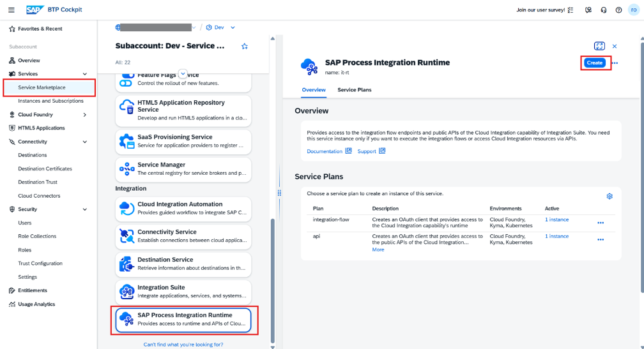Mark subaccount as favorite with star icon
This screenshot has width=644, height=349.
245,47
